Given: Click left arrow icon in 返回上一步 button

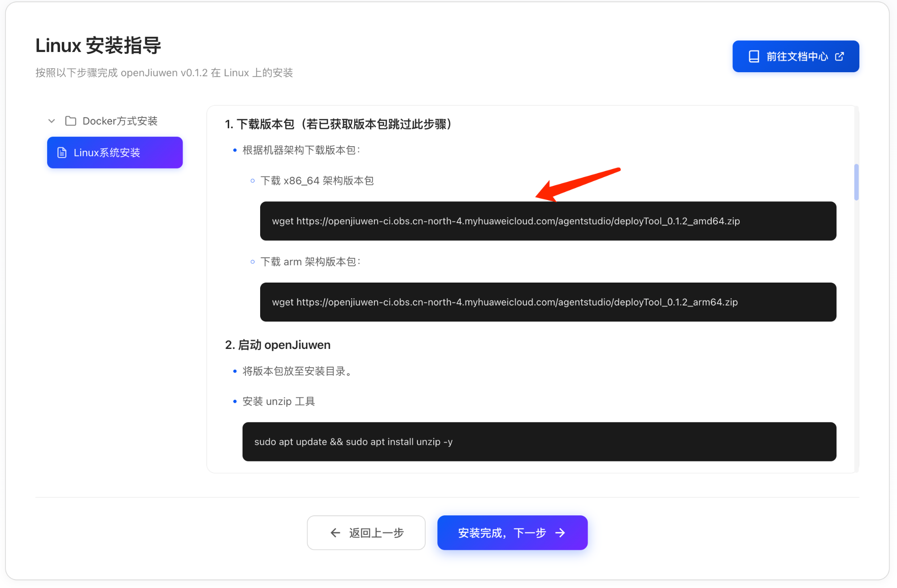Looking at the screenshot, I should point(335,533).
